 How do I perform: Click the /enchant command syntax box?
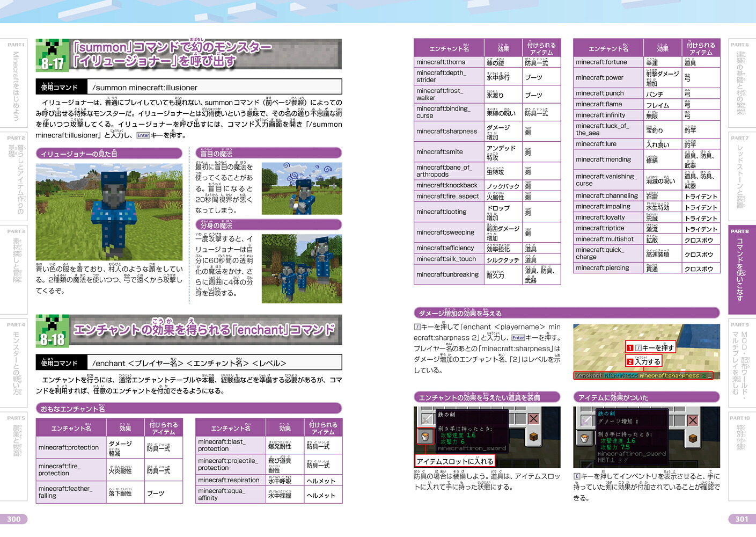click(189, 362)
